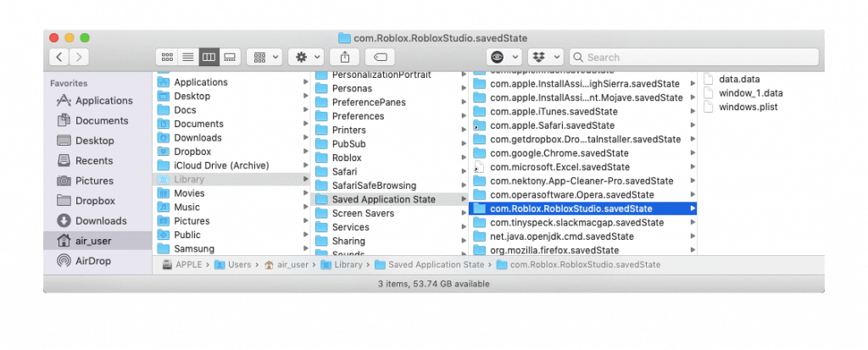Image resolution: width=868 pixels, height=350 pixels.
Task: Select the Printers folder
Action: 390,131
